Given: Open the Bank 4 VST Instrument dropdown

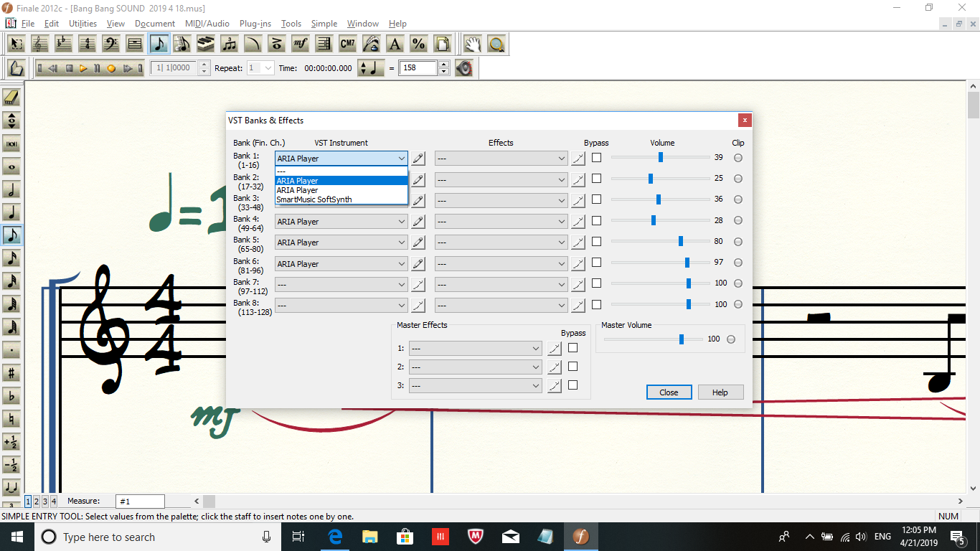Looking at the screenshot, I should tap(401, 222).
